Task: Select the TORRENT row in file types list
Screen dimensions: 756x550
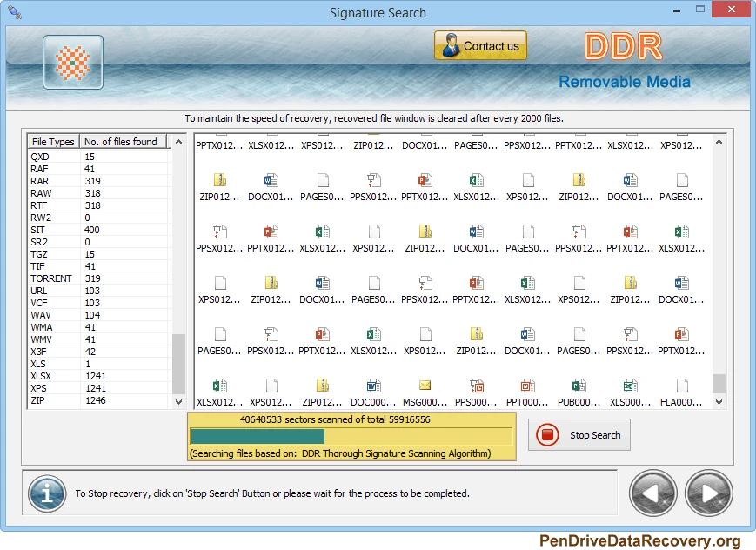Action: point(52,278)
